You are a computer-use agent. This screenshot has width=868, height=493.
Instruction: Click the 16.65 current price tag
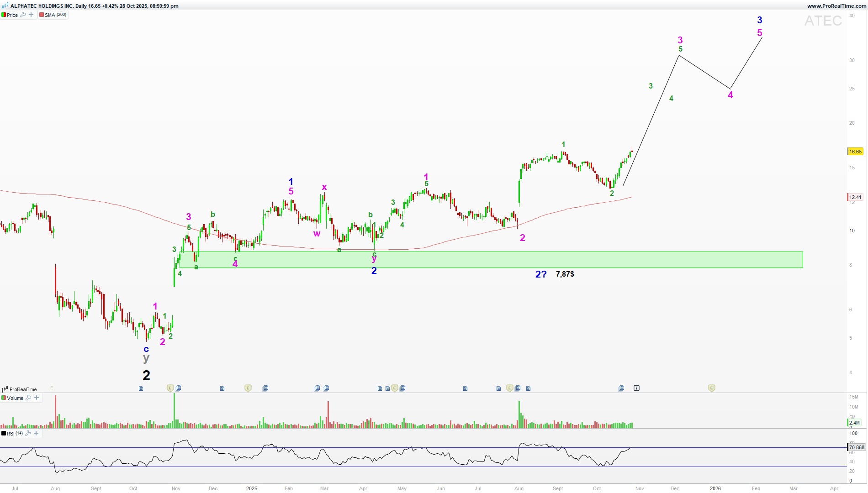(855, 152)
